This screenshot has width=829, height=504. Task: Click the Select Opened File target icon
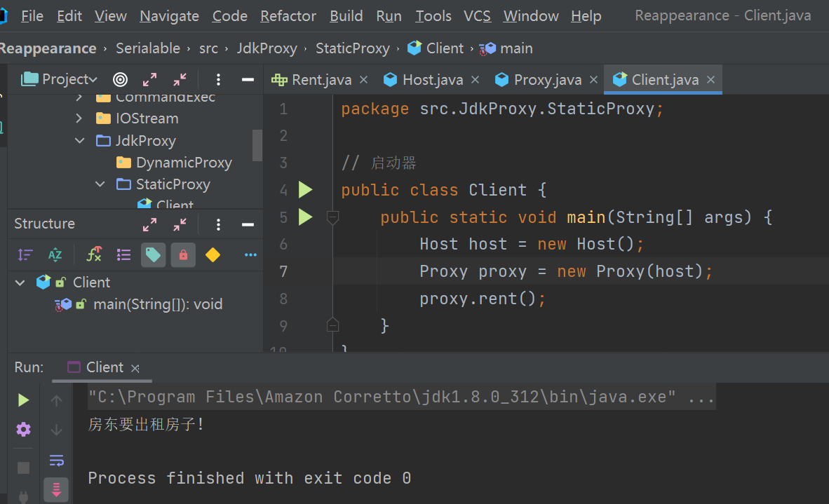120,79
